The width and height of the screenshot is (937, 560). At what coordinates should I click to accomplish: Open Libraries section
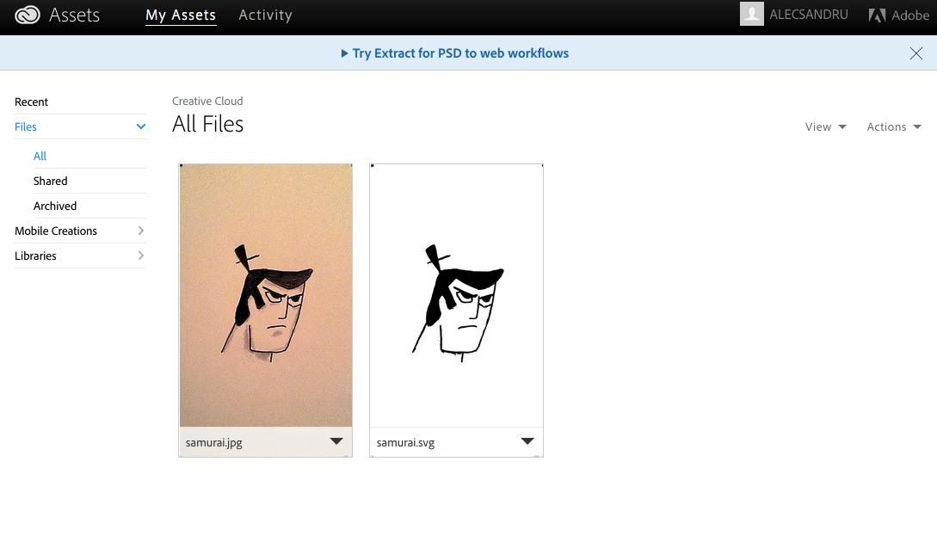[35, 255]
